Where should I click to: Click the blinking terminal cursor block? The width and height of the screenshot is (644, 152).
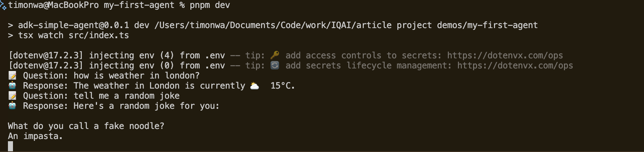click(x=10, y=146)
